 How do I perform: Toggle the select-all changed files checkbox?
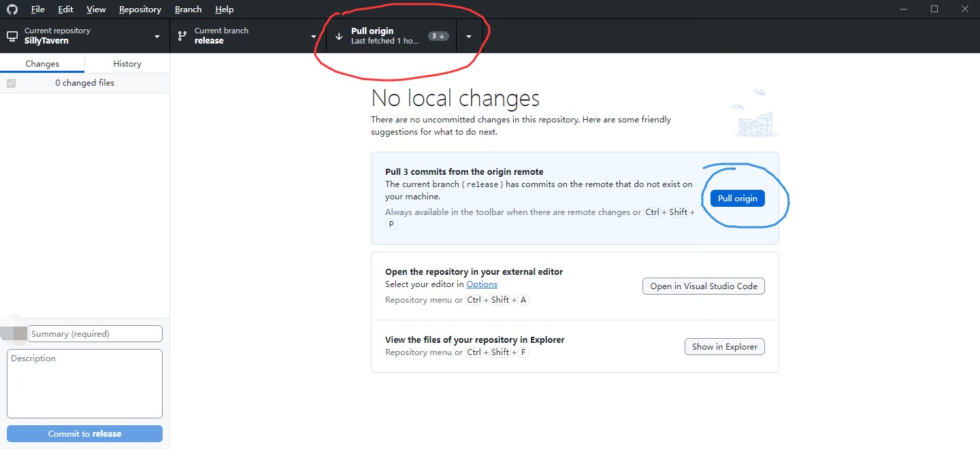[x=11, y=83]
